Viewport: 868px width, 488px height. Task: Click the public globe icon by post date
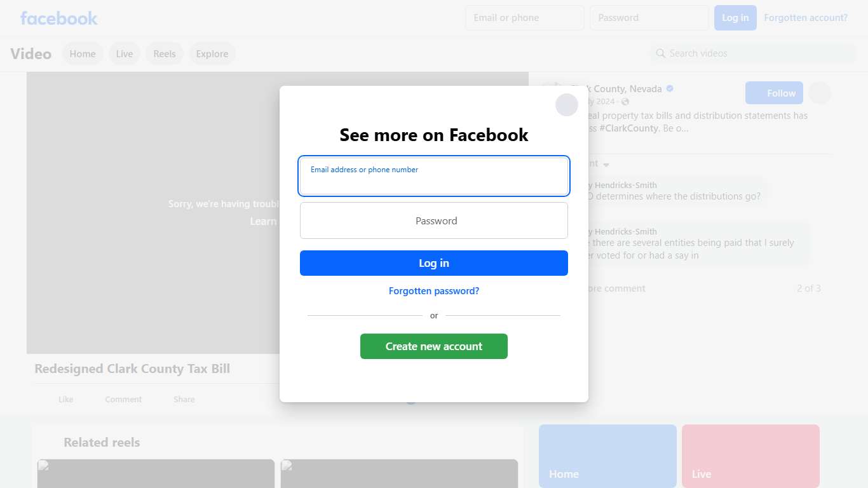625,102
